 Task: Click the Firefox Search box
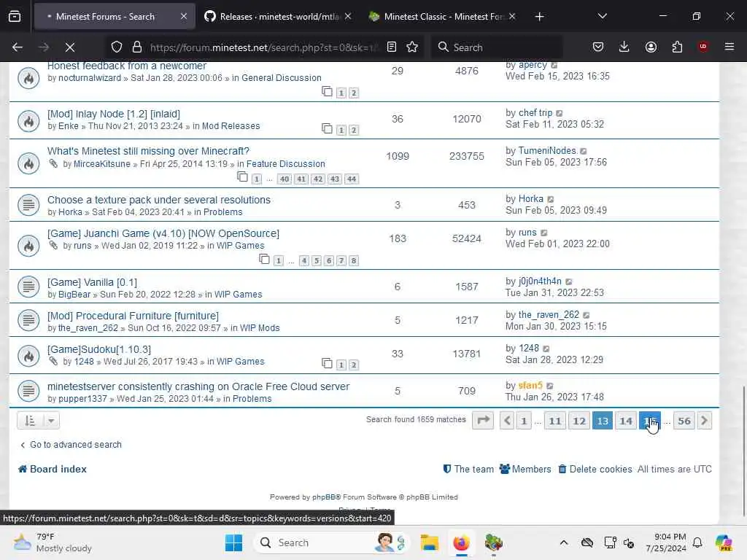point(496,47)
